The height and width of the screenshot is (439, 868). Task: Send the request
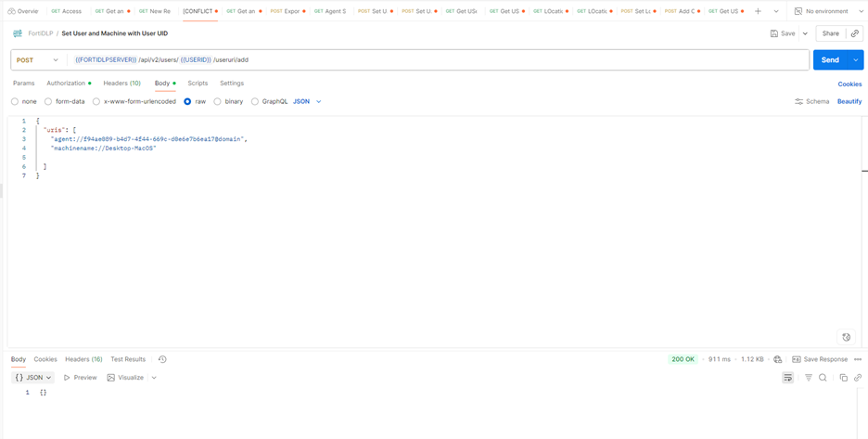(830, 59)
